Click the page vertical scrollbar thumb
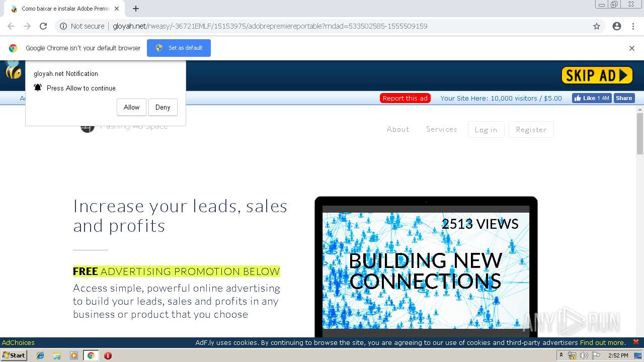The width and height of the screenshot is (644, 362). tap(640, 133)
